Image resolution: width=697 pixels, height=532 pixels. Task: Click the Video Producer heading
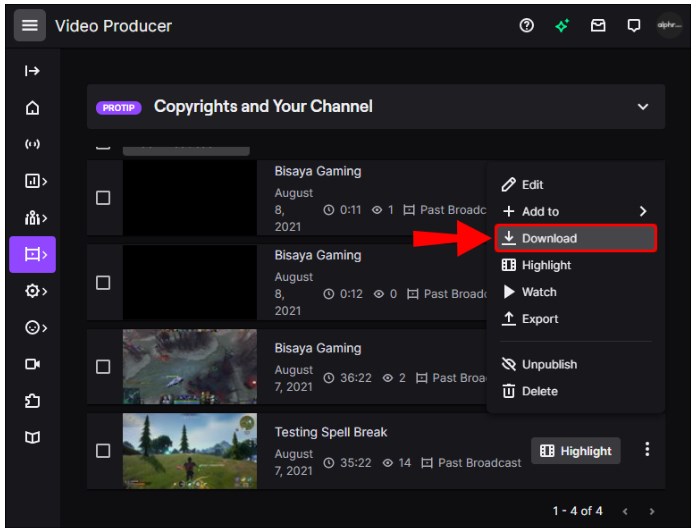point(113,26)
